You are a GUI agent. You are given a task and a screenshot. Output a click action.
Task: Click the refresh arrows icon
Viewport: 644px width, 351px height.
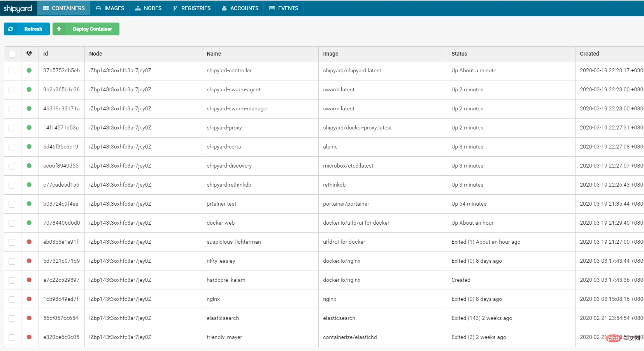pos(11,29)
